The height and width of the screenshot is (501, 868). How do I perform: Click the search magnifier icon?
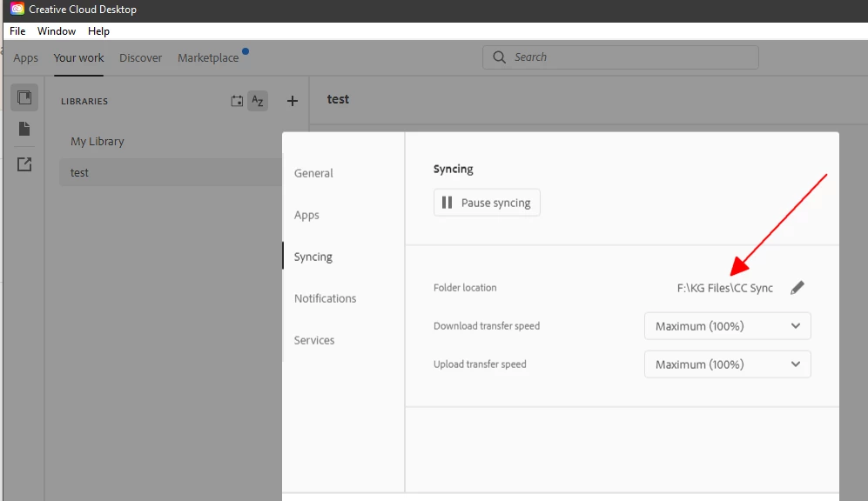point(499,57)
